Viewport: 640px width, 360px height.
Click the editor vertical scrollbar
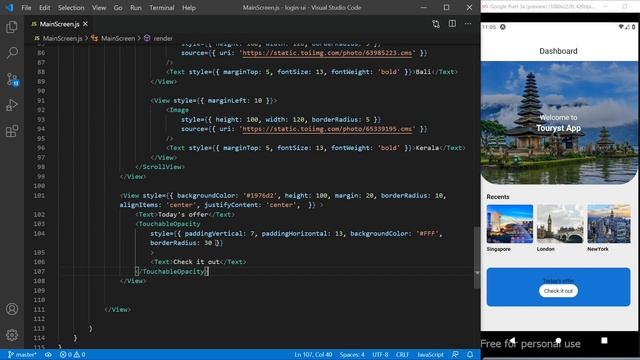tap(477, 258)
